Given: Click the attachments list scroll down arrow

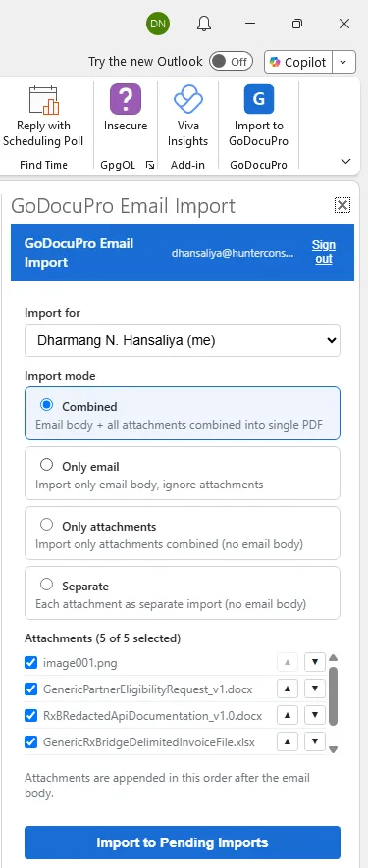Looking at the screenshot, I should tap(333, 749).
